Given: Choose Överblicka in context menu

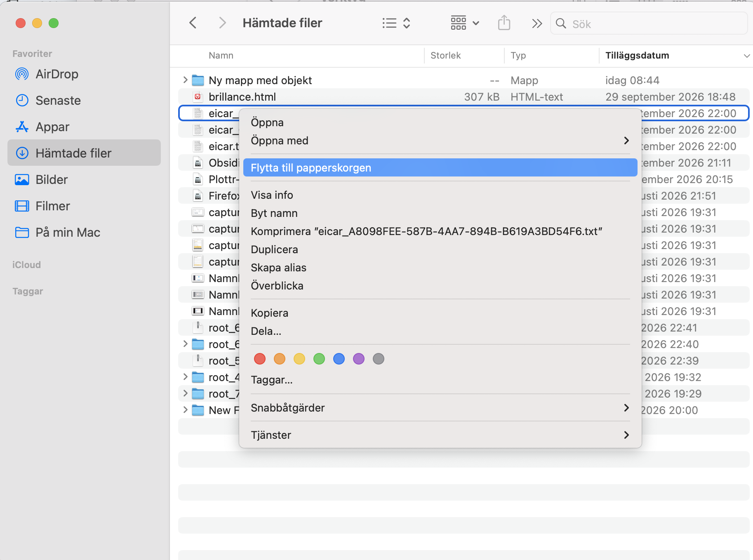Looking at the screenshot, I should point(440,286).
